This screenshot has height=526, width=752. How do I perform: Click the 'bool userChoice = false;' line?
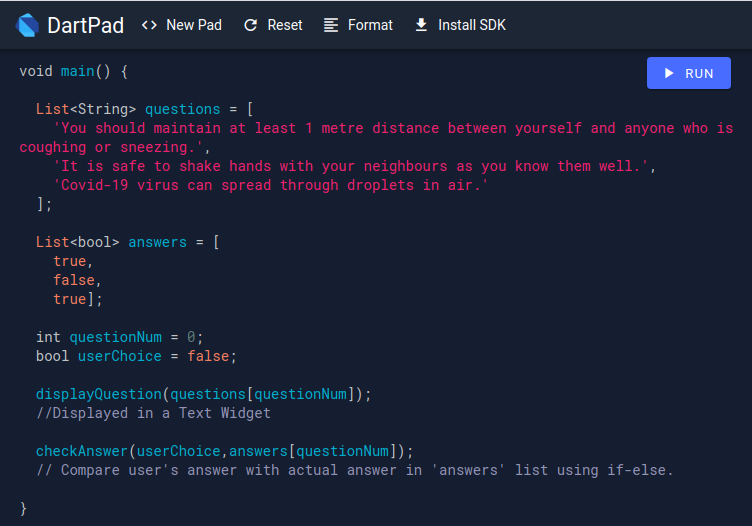tap(136, 356)
